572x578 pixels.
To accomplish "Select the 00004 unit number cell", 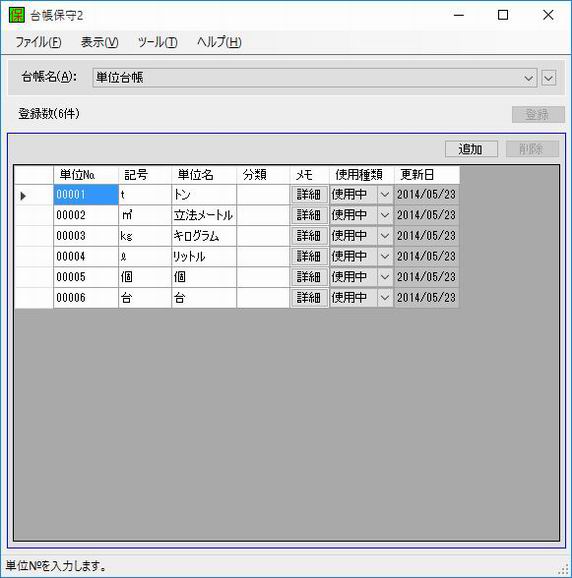I will click(86, 257).
